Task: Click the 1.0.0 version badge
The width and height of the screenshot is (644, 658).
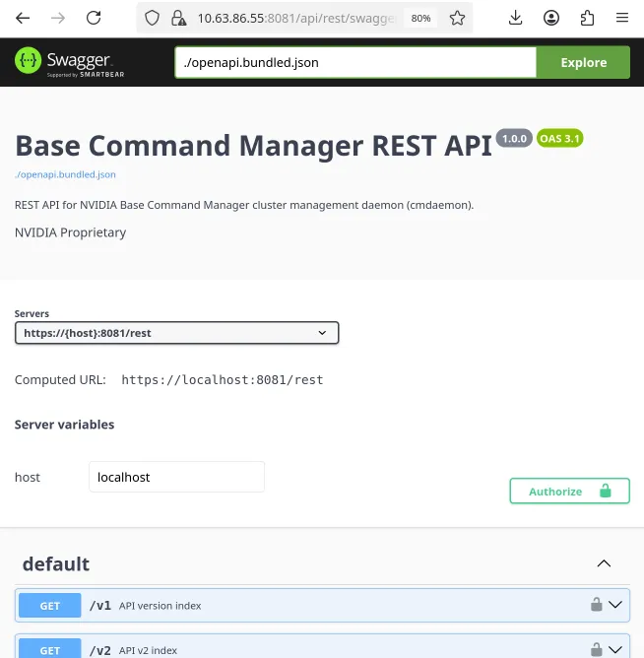Action: [x=514, y=139]
